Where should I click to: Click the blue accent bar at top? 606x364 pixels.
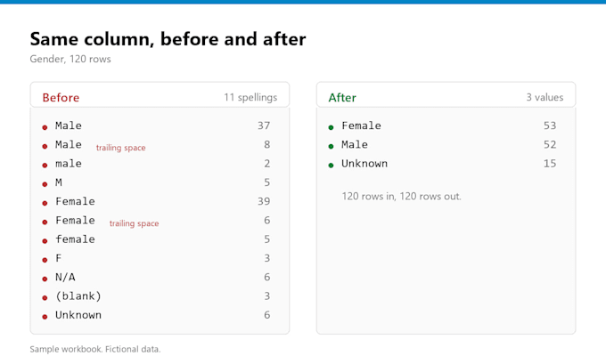pos(303,2)
